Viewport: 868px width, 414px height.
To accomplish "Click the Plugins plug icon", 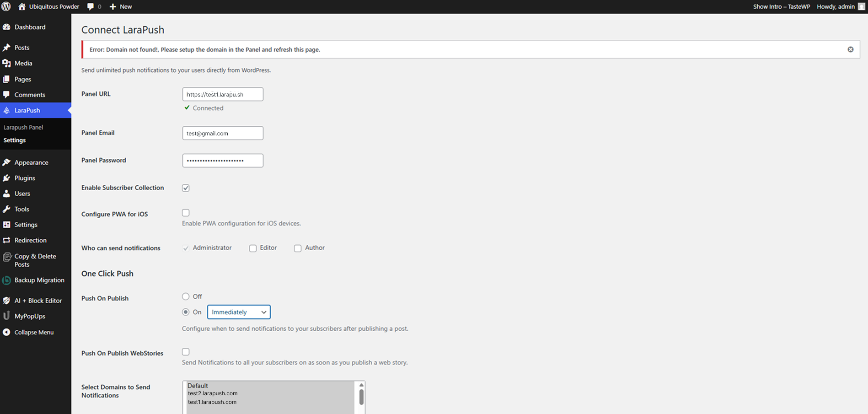I will coord(6,178).
